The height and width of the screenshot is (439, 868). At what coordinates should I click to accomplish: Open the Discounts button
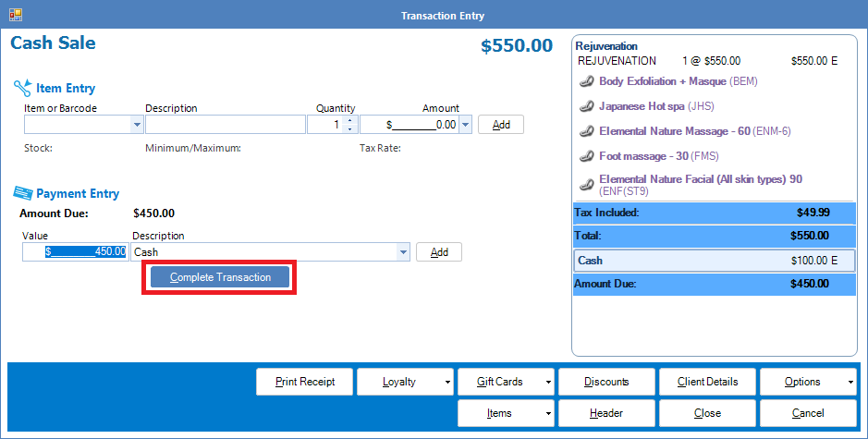tap(606, 382)
